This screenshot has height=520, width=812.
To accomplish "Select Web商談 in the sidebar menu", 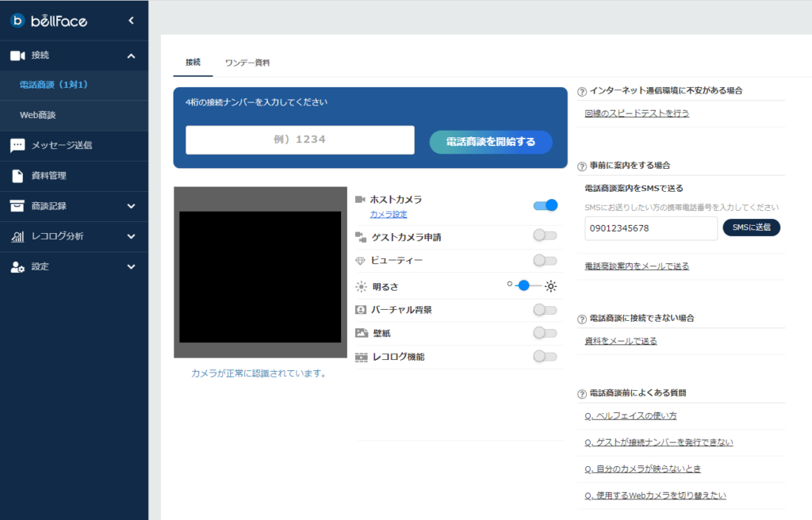I will 37,116.
